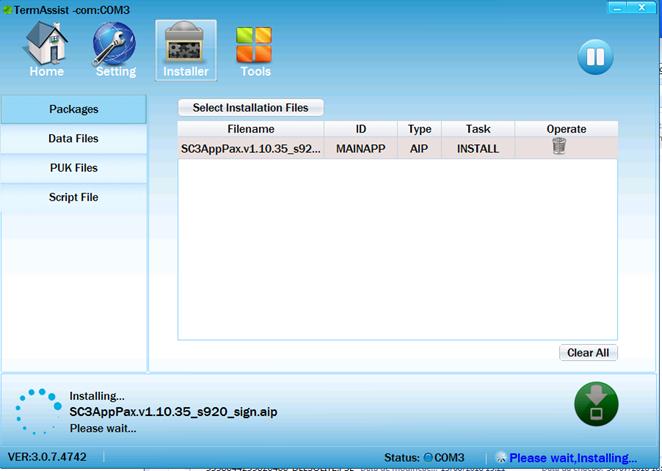Switch to the Packages tab

coord(74,109)
